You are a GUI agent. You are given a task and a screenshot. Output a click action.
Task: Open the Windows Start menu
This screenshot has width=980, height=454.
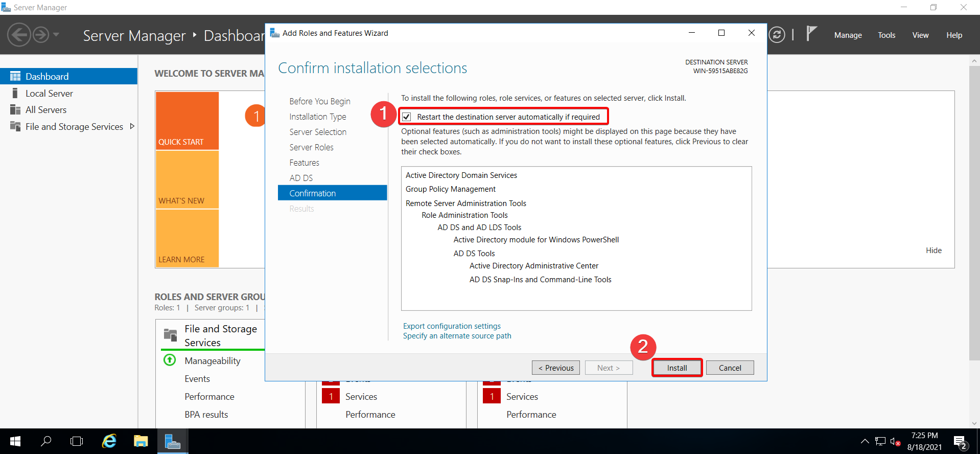(x=15, y=441)
